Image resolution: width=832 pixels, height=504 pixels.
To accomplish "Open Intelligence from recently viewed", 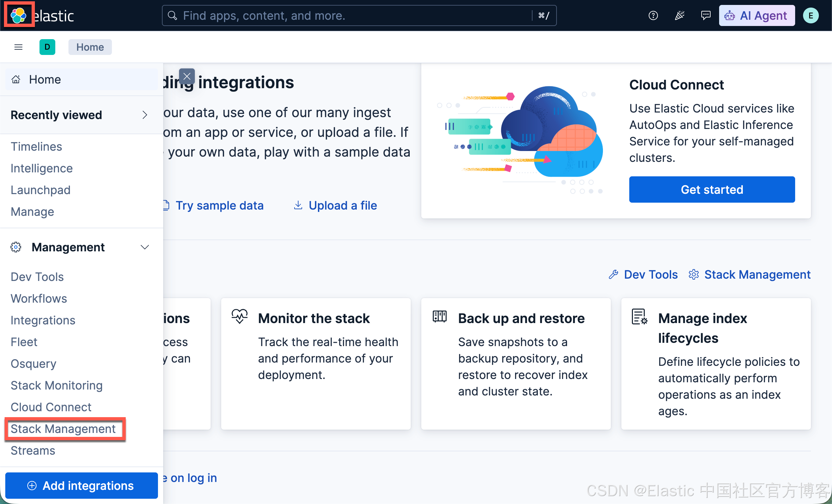I will 41,168.
